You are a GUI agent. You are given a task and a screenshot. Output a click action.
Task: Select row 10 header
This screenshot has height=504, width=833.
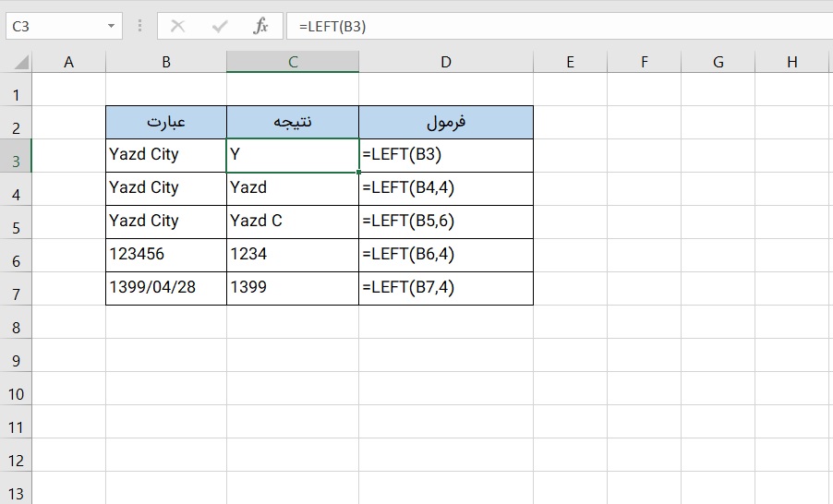pos(17,393)
